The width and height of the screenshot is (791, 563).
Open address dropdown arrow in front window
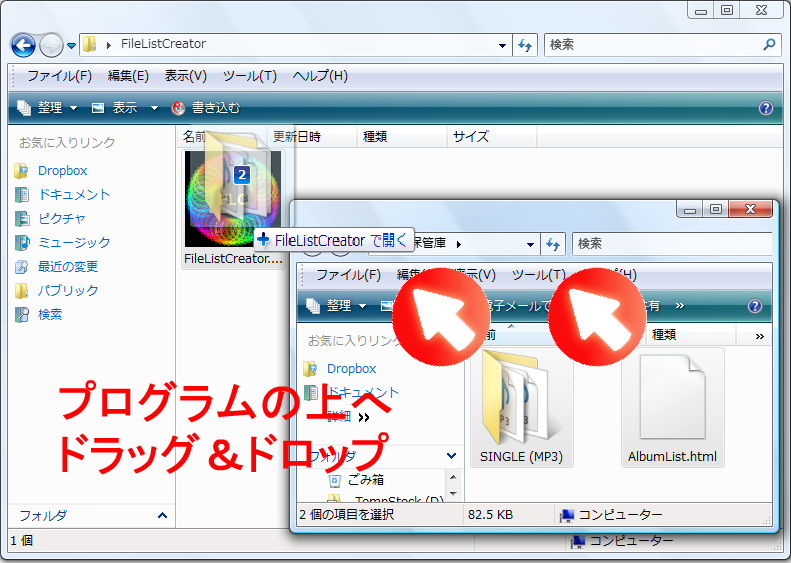pyautogui.click(x=530, y=245)
